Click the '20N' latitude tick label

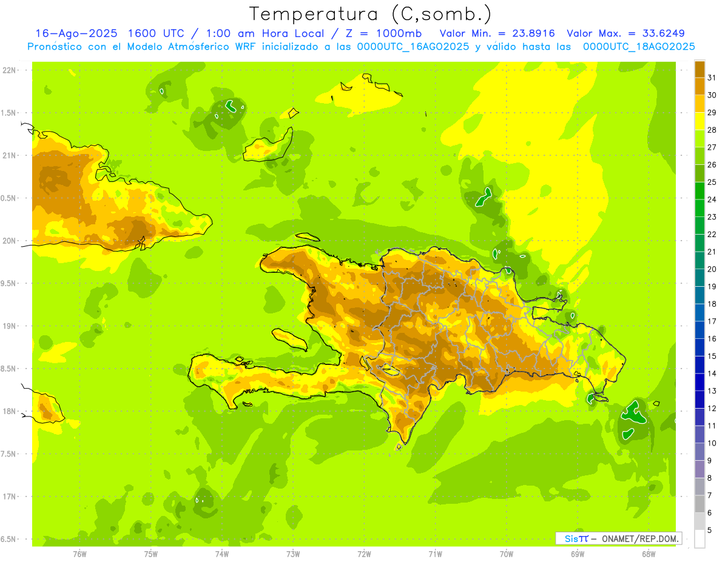tap(9, 241)
